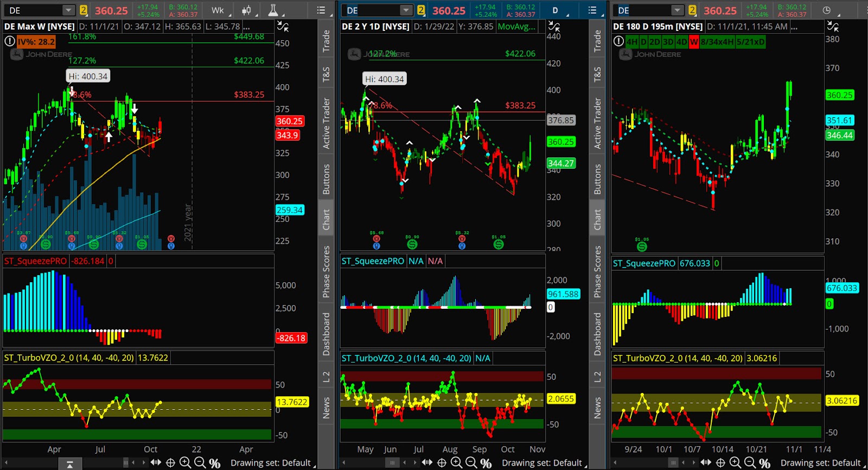The width and height of the screenshot is (868, 470).
Task: Zoom out on the DE 180 D 195m chart
Action: click(x=750, y=463)
